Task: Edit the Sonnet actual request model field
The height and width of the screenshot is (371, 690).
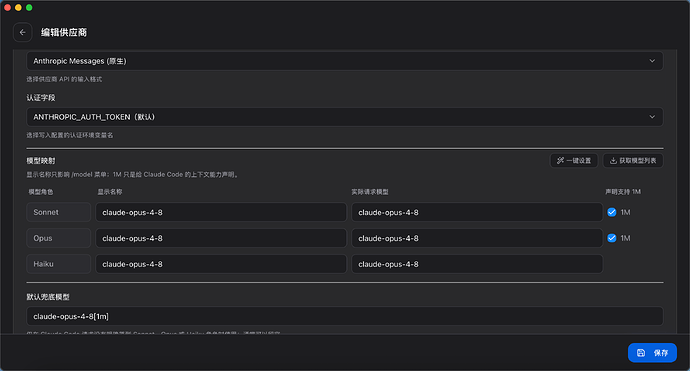Action: click(477, 213)
